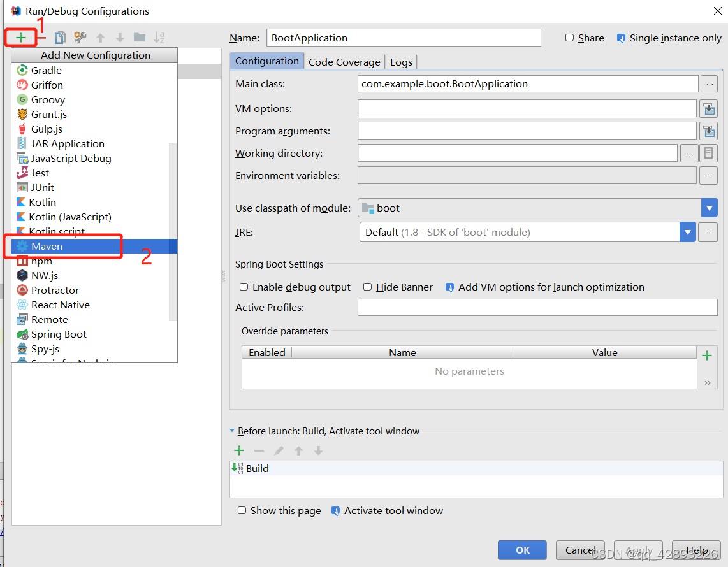Toggle the Show this page checkbox
728x567 pixels.
point(242,510)
